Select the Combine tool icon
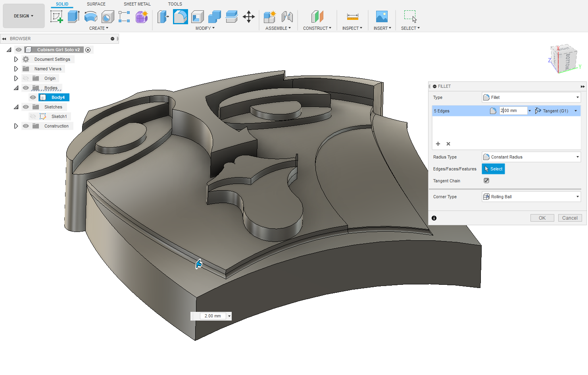 tap(214, 17)
